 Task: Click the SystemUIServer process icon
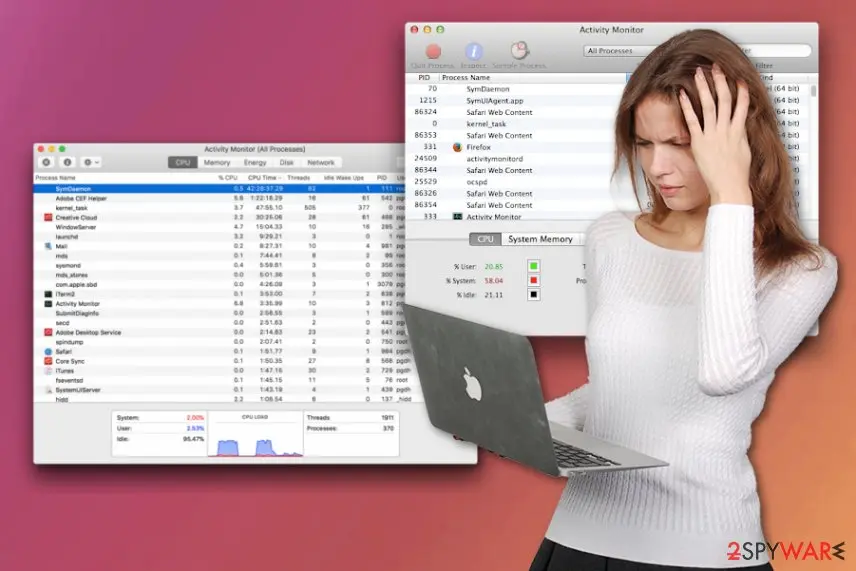coord(48,390)
